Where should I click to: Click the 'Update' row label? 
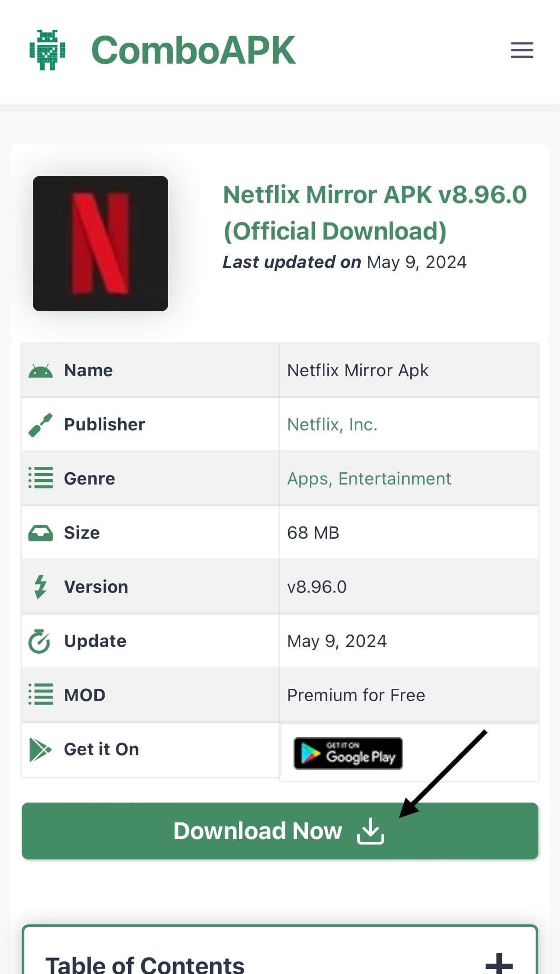(95, 641)
